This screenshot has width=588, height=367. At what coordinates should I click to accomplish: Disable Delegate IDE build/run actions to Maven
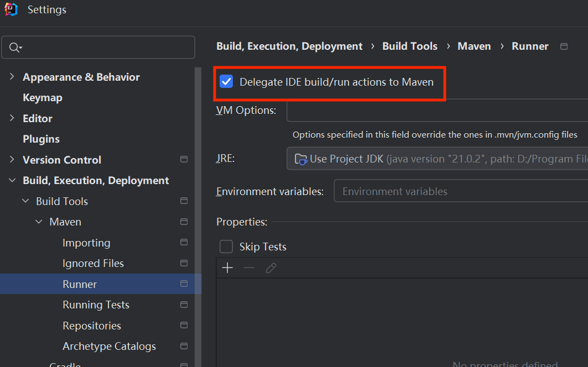[226, 81]
